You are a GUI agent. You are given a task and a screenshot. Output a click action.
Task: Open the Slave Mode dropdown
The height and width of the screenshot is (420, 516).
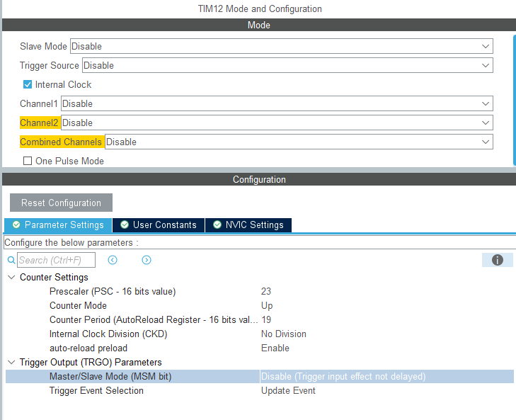(282, 46)
